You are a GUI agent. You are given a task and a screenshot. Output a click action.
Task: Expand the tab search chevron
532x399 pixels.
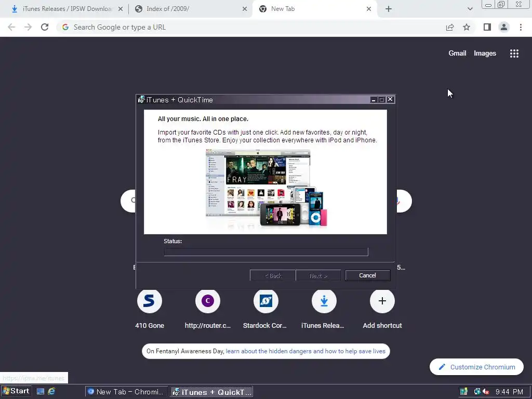tap(470, 9)
